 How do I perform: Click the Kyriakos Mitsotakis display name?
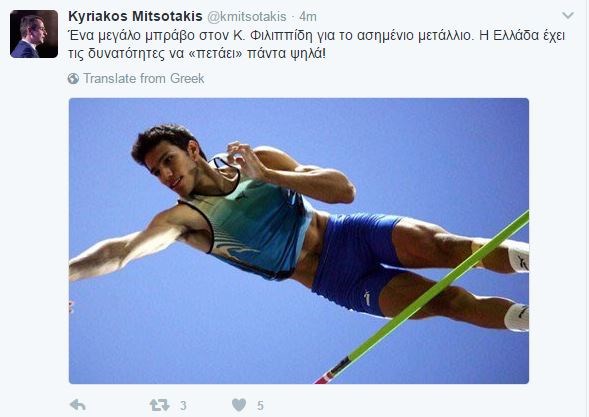point(135,17)
